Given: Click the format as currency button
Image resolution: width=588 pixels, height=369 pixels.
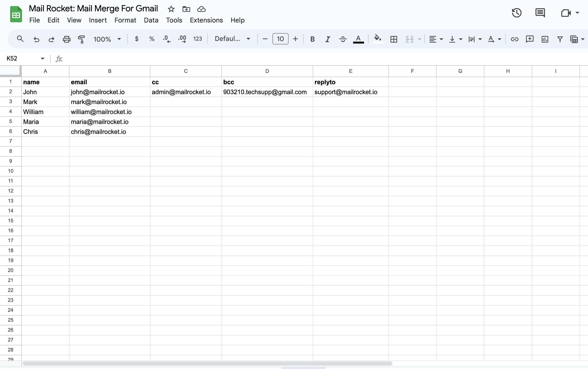Looking at the screenshot, I should 137,39.
